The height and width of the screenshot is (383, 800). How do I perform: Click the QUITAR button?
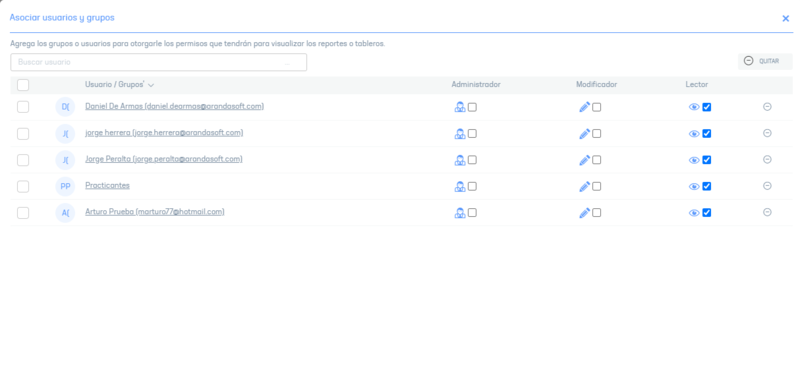pyautogui.click(x=765, y=61)
